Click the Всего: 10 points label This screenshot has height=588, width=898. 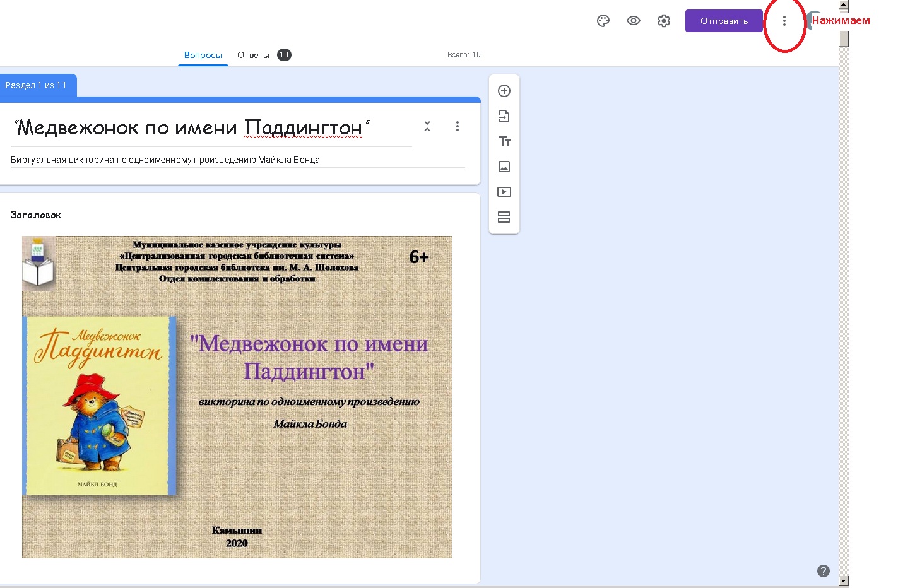point(464,55)
